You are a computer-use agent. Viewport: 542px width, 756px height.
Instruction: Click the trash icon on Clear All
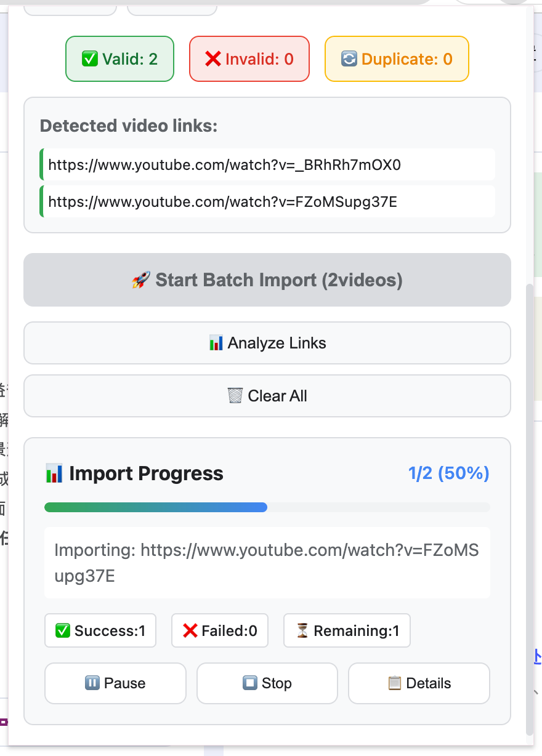[235, 396]
